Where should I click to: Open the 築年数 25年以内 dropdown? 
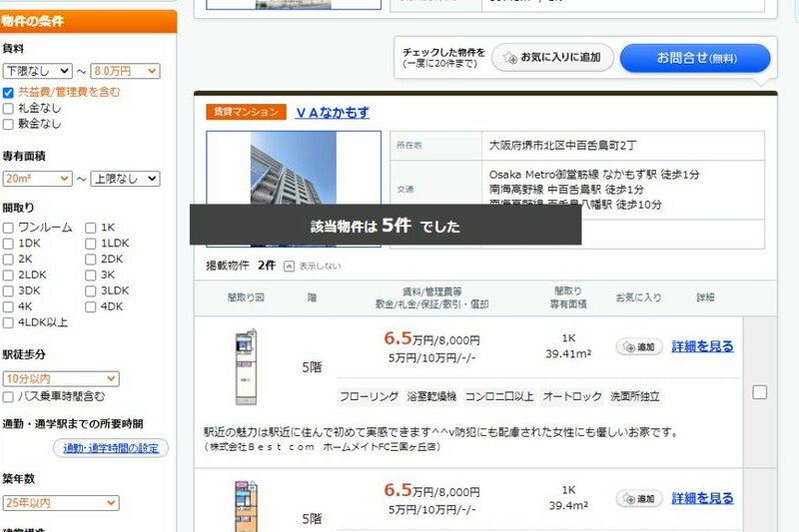(61, 503)
